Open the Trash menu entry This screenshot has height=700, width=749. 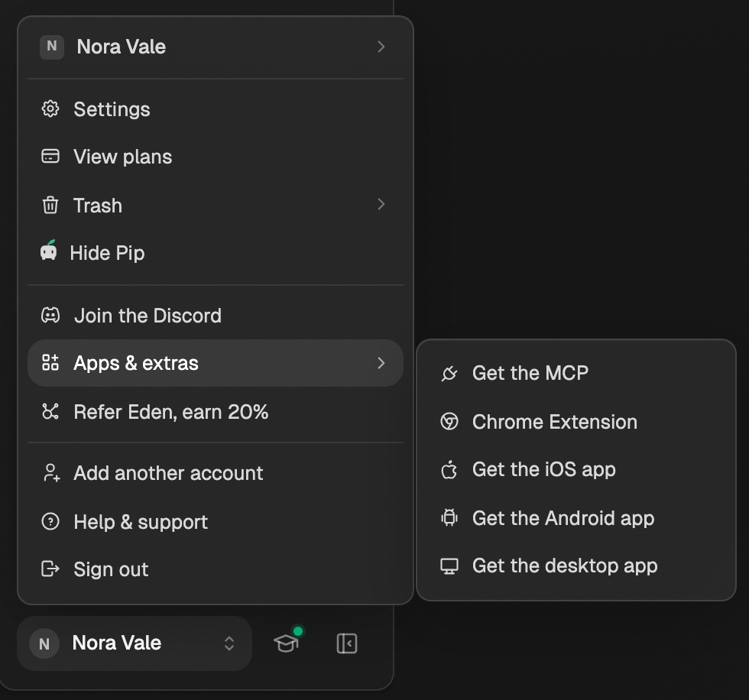pos(216,206)
